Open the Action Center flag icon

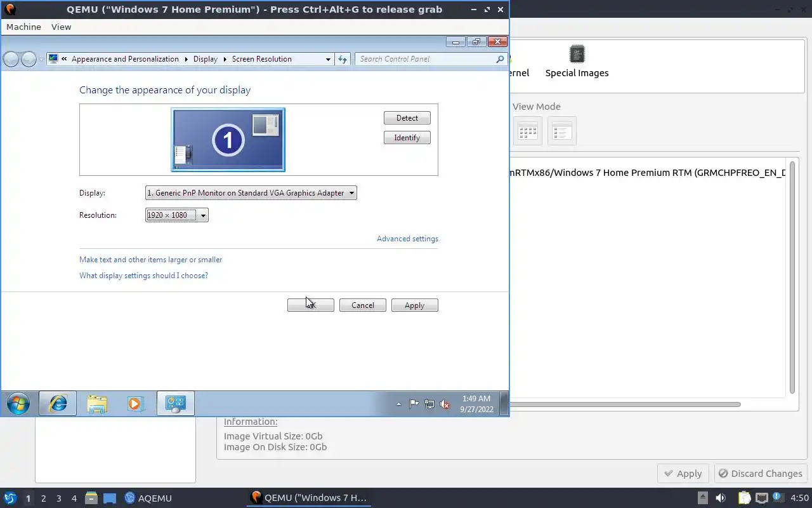tap(414, 404)
